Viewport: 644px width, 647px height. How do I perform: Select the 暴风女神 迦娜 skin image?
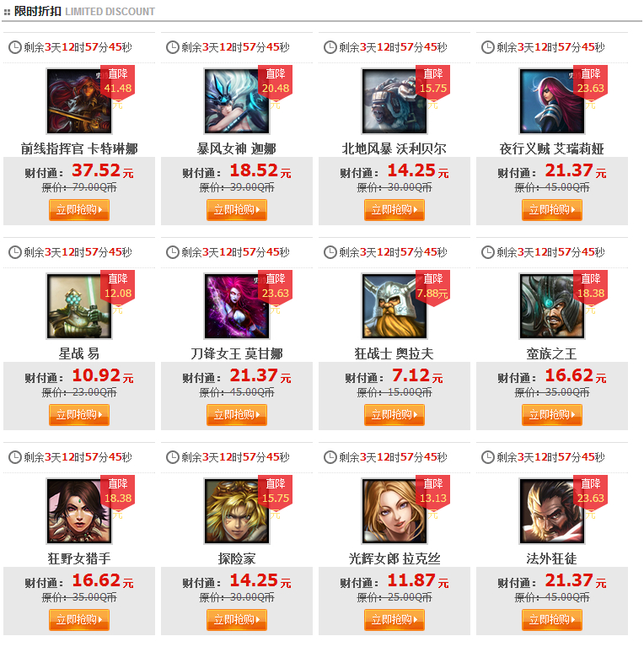(237, 101)
